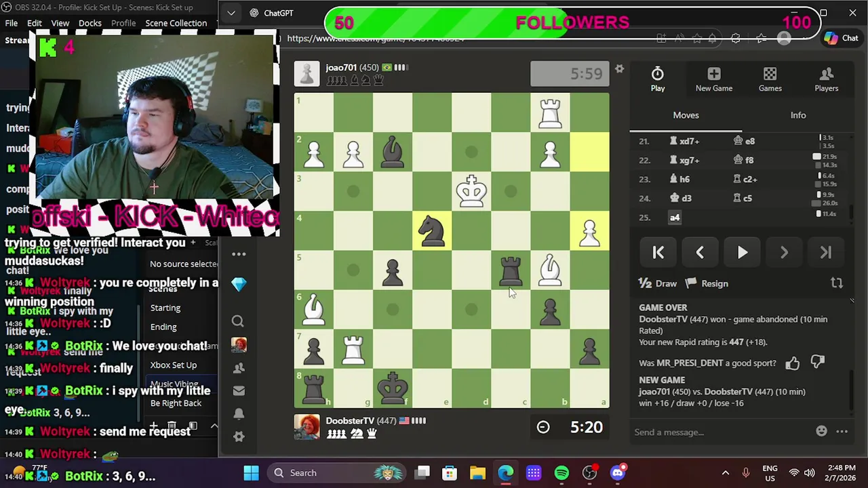Give thumbs up for good sport

click(x=792, y=363)
